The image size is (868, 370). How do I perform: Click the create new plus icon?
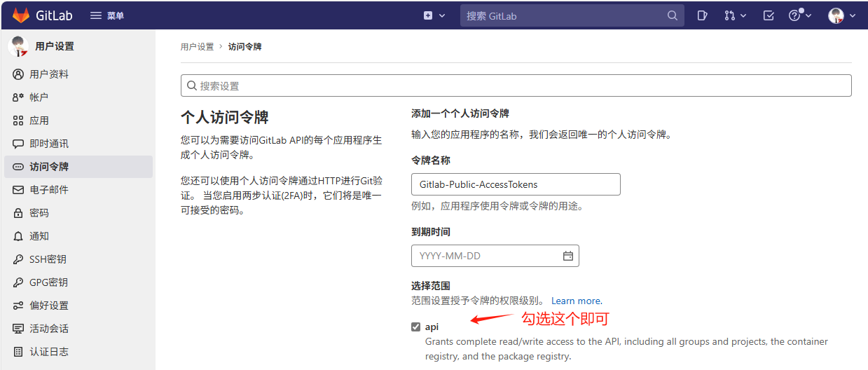coord(428,15)
